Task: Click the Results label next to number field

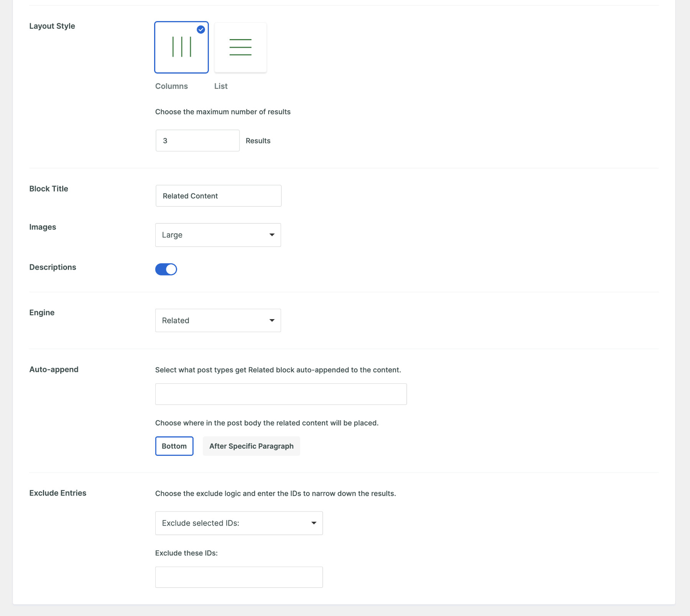Action: pyautogui.click(x=258, y=141)
